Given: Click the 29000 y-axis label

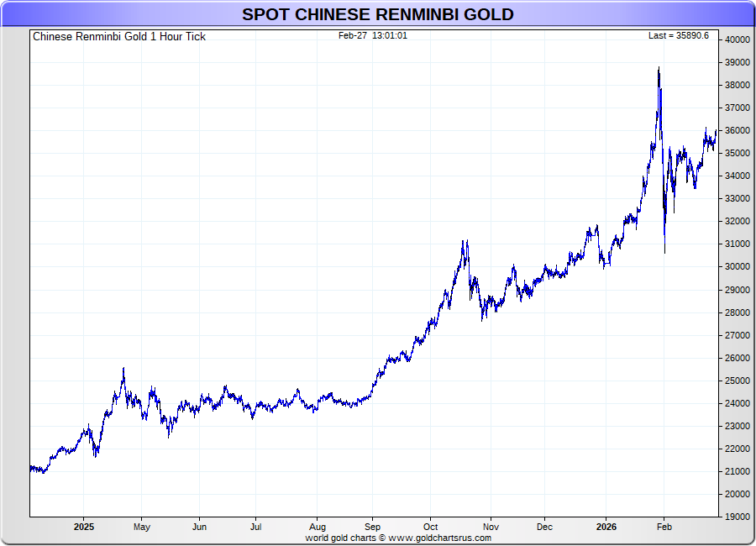Looking at the screenshot, I should tap(738, 290).
